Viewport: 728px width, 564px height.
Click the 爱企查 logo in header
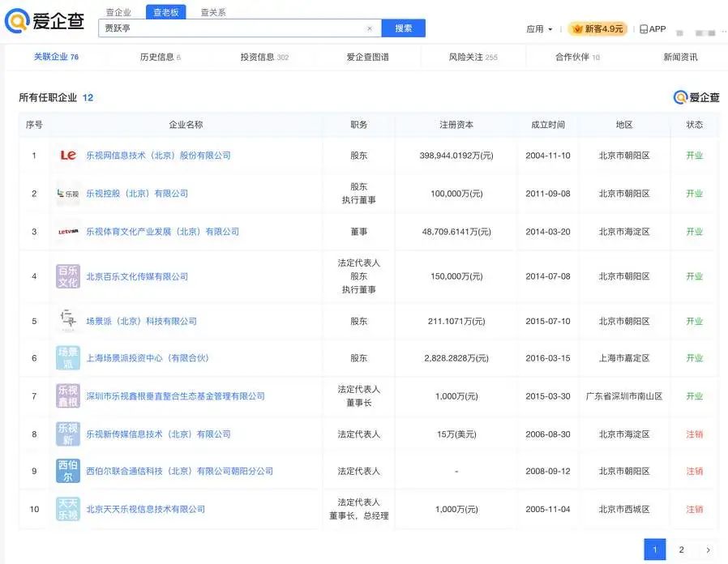pyautogui.click(x=45, y=22)
